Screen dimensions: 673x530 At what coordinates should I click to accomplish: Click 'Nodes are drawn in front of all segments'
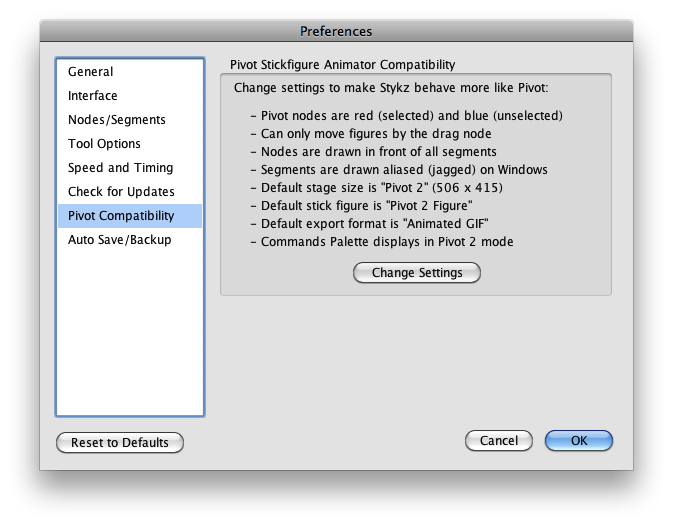374,152
